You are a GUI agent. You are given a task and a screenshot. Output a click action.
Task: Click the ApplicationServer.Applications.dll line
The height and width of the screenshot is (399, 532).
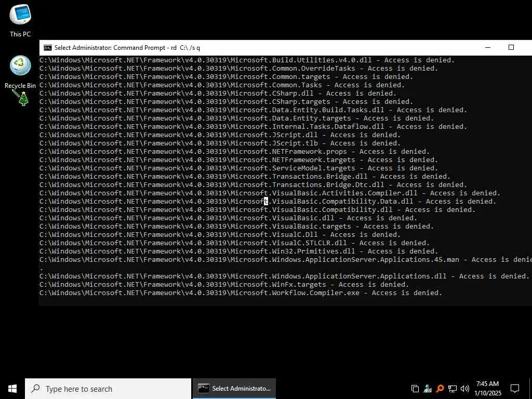coord(284,276)
